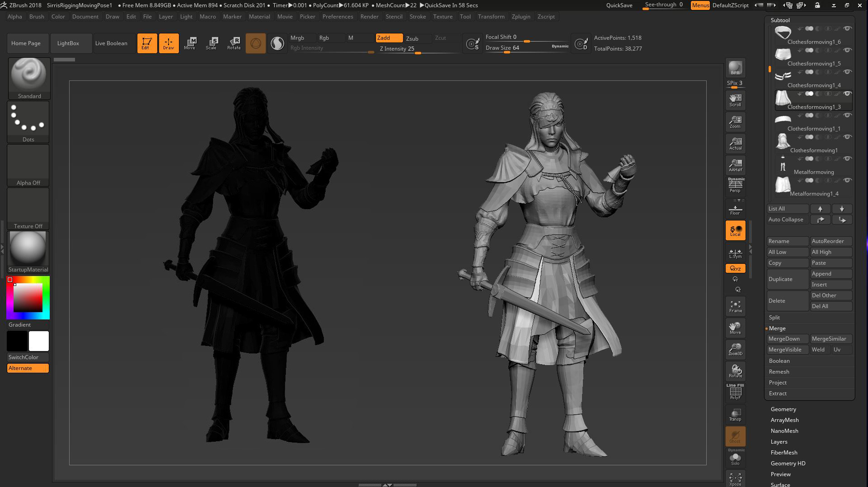Viewport: 868px width, 487px height.
Task: Click the Duplicate subtool button
Action: 788,279
